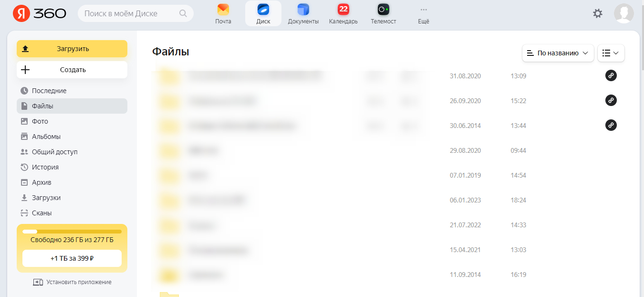The image size is (644, 297).
Task: Open История section
Action: pyautogui.click(x=72, y=167)
